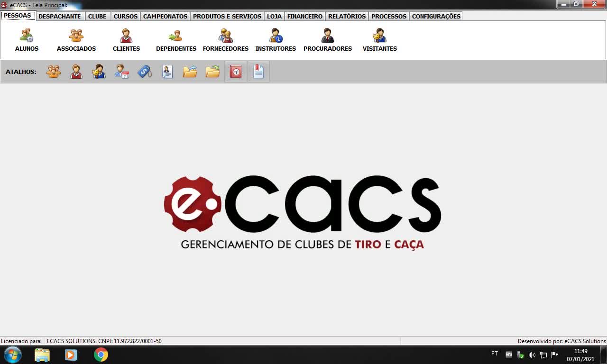The image size is (607, 364).
Task: Switch to the RELATÓRIOS tab
Action: (x=347, y=16)
